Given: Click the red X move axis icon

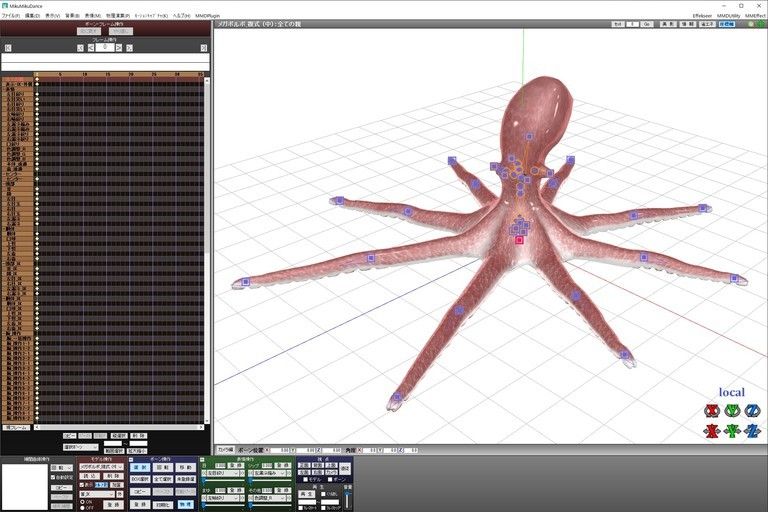Looking at the screenshot, I should point(712,431).
